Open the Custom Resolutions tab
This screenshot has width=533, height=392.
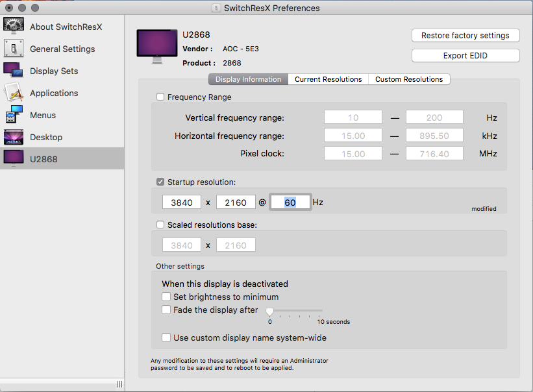click(x=409, y=79)
